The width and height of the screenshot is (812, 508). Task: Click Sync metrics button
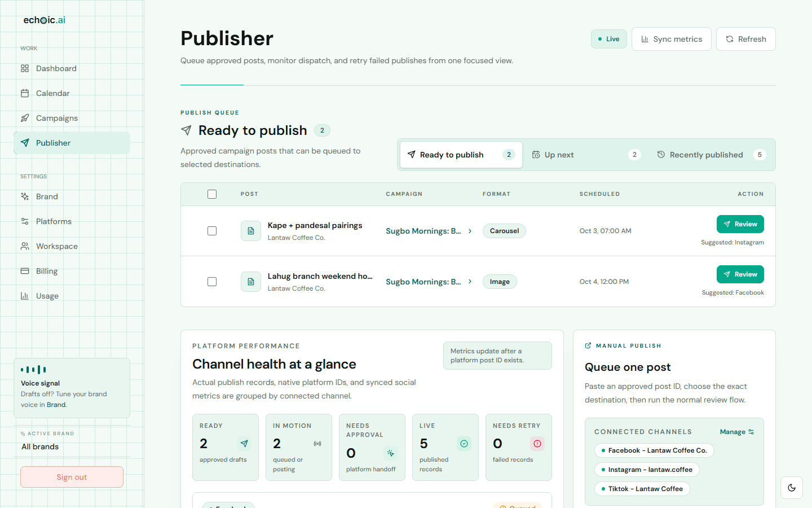(x=672, y=39)
